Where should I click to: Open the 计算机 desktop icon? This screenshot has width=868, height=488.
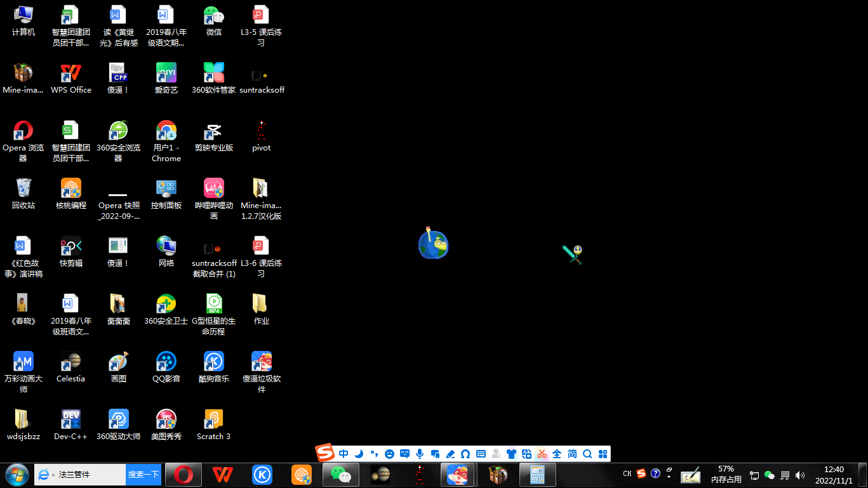23,20
